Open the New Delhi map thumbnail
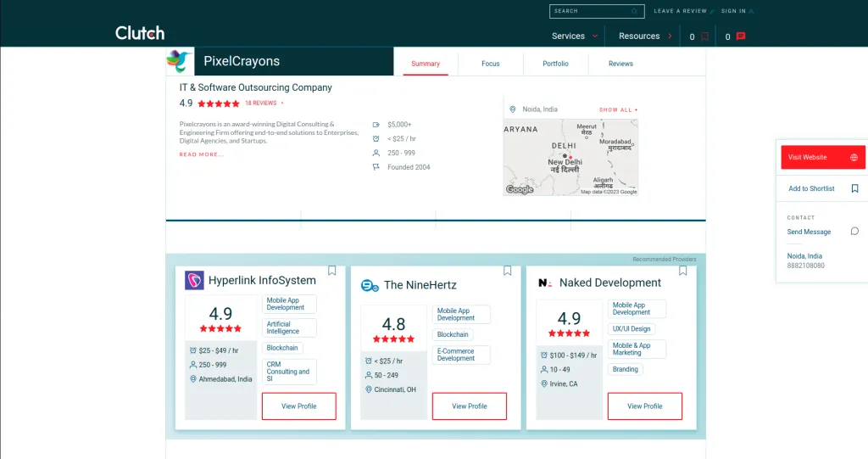This screenshot has height=459, width=868. [x=570, y=158]
